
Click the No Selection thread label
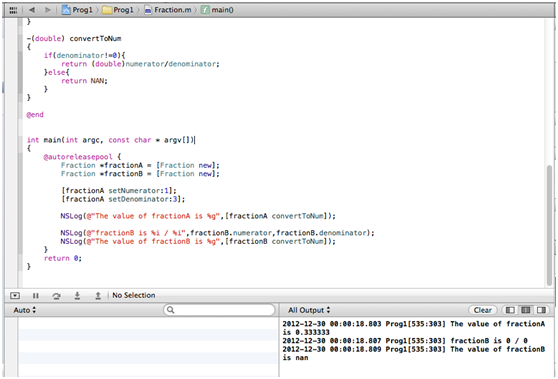[x=134, y=295]
